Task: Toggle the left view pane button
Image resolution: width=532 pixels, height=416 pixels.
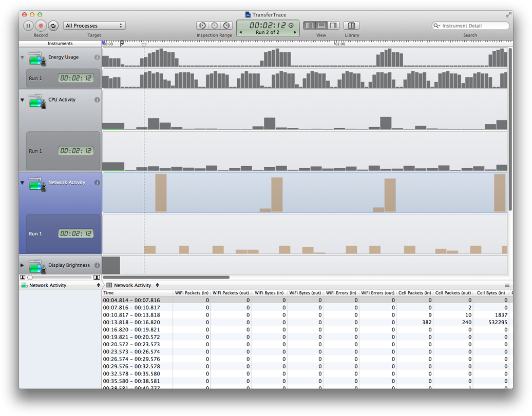Action: tap(309, 26)
